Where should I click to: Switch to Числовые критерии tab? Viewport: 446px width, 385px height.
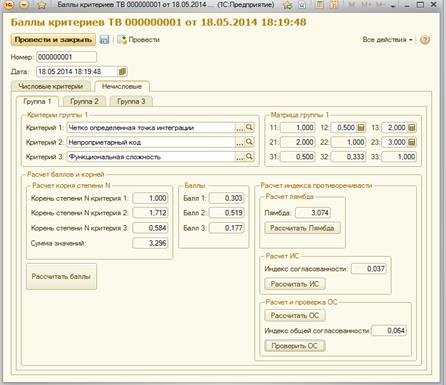point(51,86)
